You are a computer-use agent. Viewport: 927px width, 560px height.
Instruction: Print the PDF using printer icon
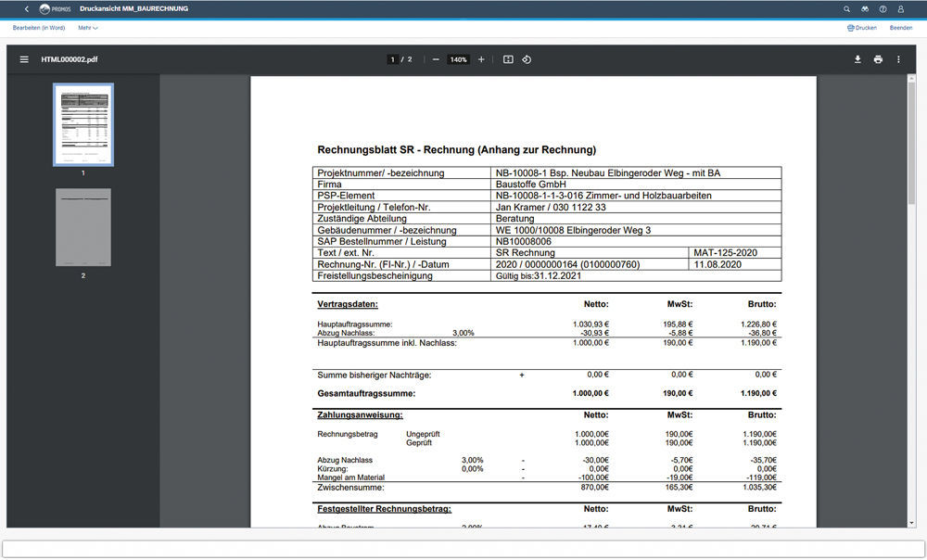coord(878,59)
